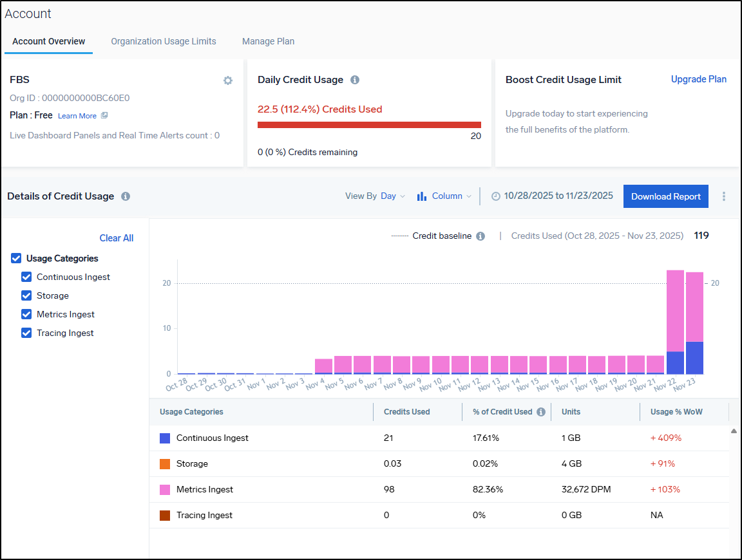
Task: Click the Credit baseline info icon
Action: pyautogui.click(x=480, y=236)
